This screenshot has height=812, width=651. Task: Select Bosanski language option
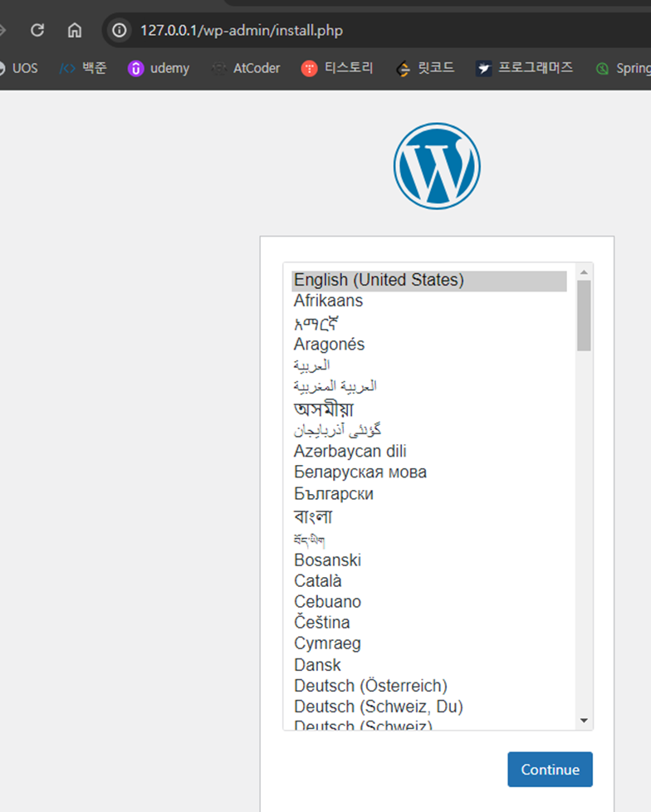pos(428,560)
